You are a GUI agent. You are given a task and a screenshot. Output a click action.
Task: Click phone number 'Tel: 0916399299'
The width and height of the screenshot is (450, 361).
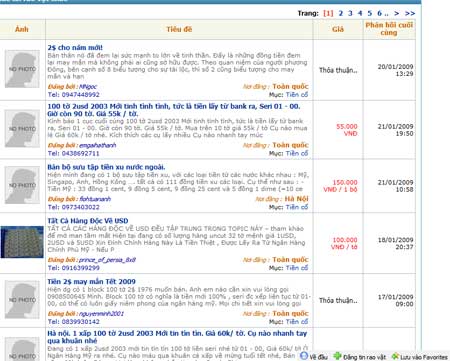(73, 268)
